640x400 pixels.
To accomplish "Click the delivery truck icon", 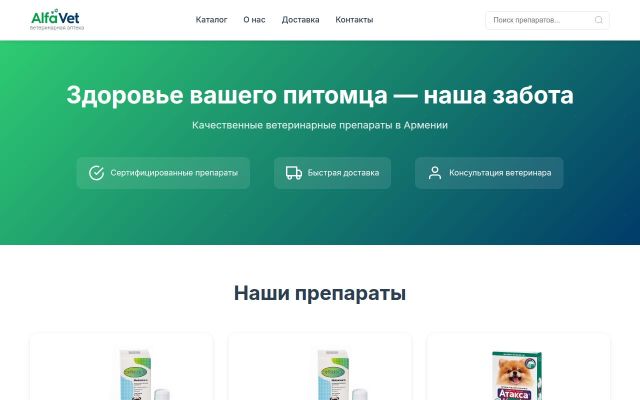I will click(294, 173).
